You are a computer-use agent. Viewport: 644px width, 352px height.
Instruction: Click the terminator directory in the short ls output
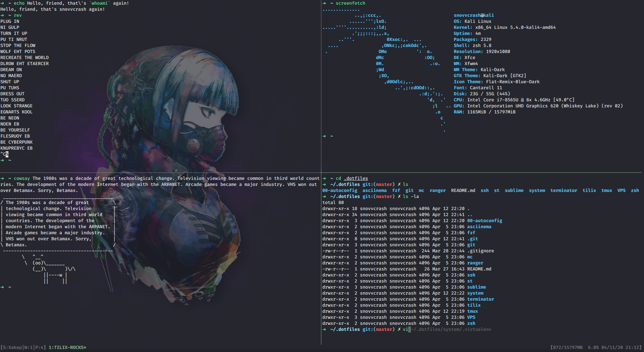(x=564, y=190)
